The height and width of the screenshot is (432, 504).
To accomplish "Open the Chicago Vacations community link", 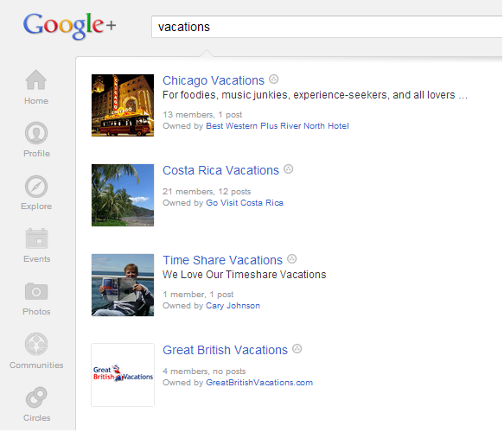I will [x=214, y=80].
